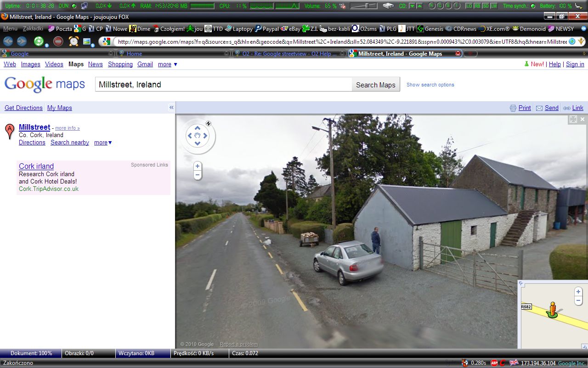Click the green reload icon
588x368 pixels.
coord(39,41)
